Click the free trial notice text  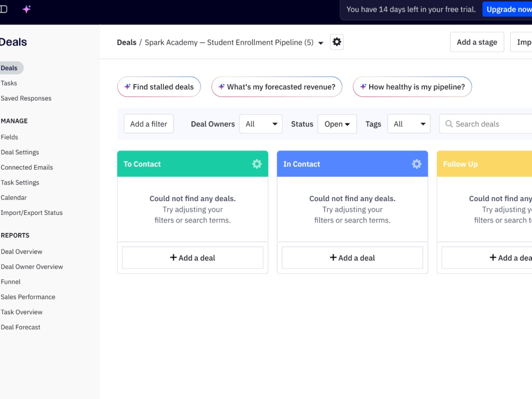tap(411, 10)
